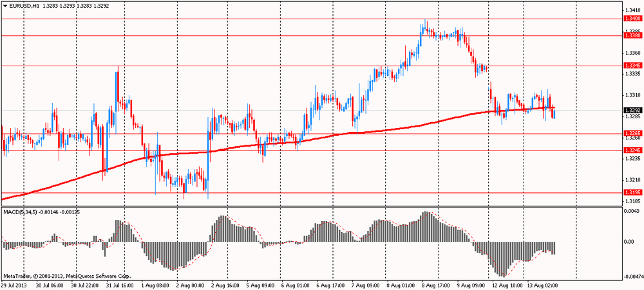Click the 0.0043 value on MACD scale
The height and width of the screenshot is (290, 644).
point(632,211)
